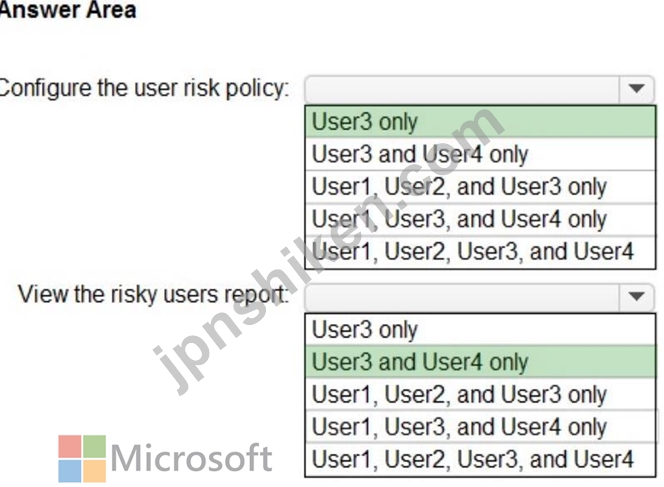This screenshot has height=487, width=664.
Task: Choose 'User1, User3, and User4 only' for risky users report
Action: click(480, 426)
